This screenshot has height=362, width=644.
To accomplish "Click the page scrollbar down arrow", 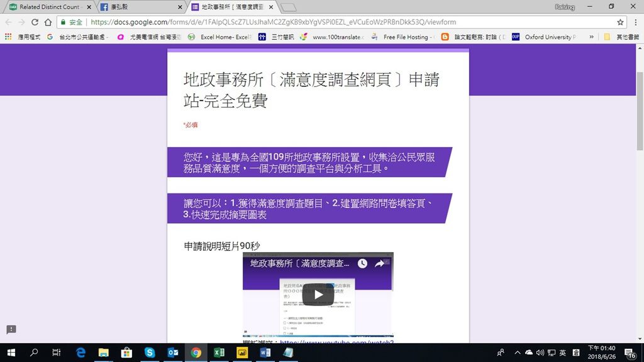I will (x=640, y=339).
